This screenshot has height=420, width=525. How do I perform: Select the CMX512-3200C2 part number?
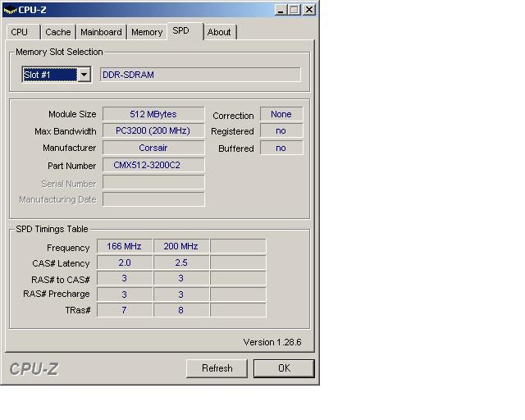click(x=153, y=165)
